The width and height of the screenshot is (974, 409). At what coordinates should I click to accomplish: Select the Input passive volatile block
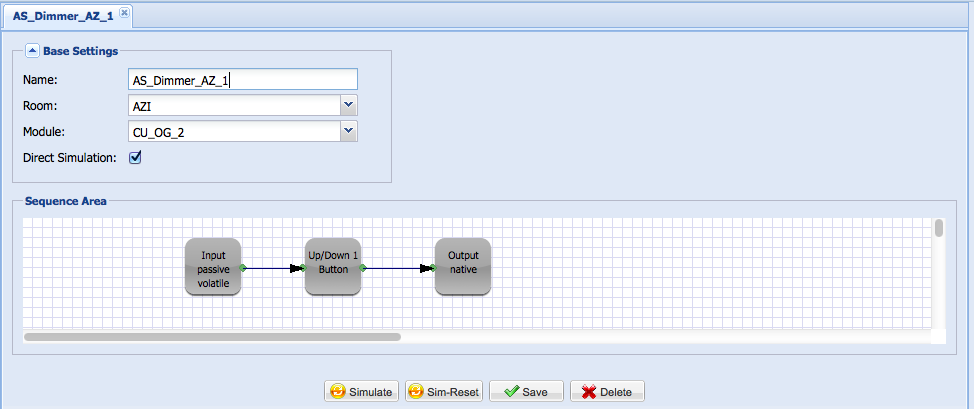pos(213,267)
